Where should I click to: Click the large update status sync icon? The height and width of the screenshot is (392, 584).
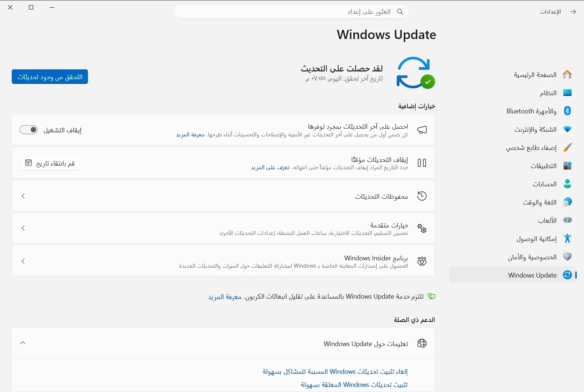pyautogui.click(x=416, y=73)
